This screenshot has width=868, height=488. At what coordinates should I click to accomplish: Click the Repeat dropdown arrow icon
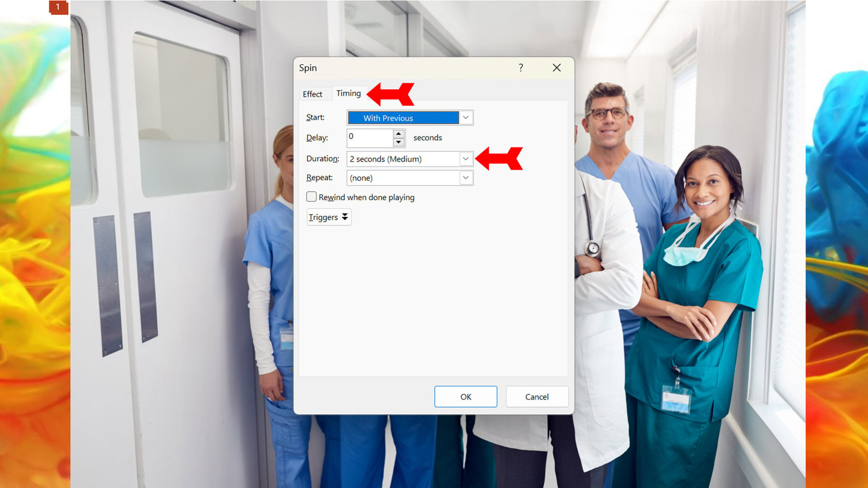(x=467, y=177)
